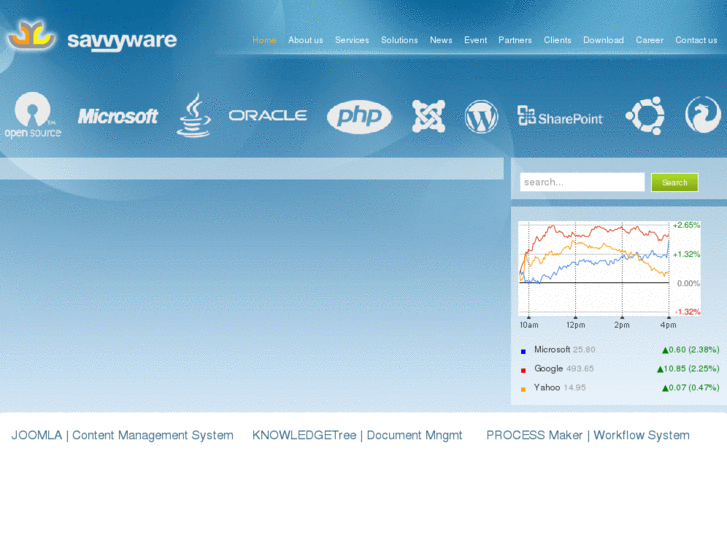This screenshot has height=545, width=727.
Task: Open JOOMLA Content Management System link
Action: [x=122, y=436]
